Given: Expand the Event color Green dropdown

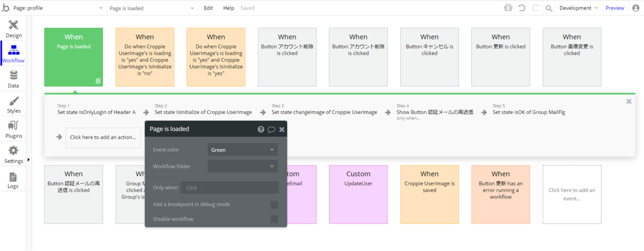Looking at the screenshot, I should (243, 150).
